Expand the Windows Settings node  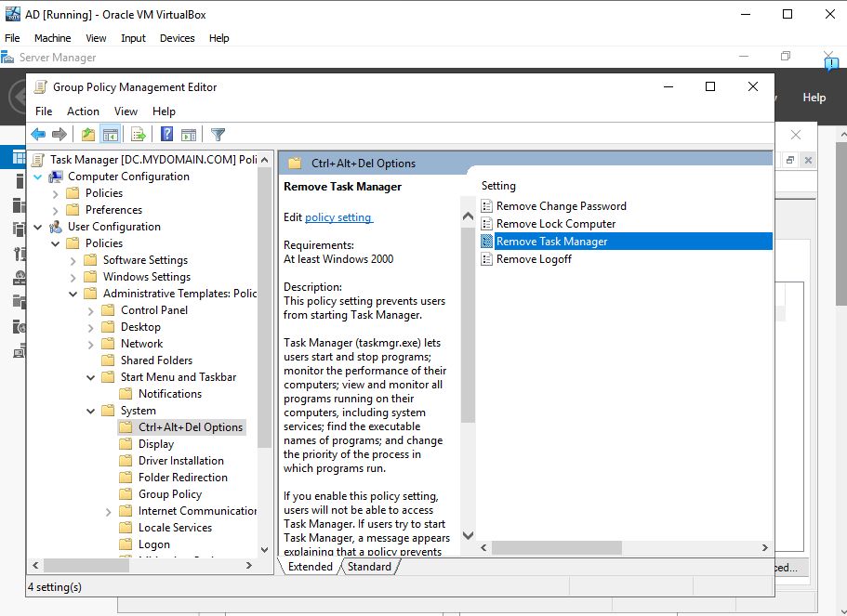pyautogui.click(x=73, y=278)
